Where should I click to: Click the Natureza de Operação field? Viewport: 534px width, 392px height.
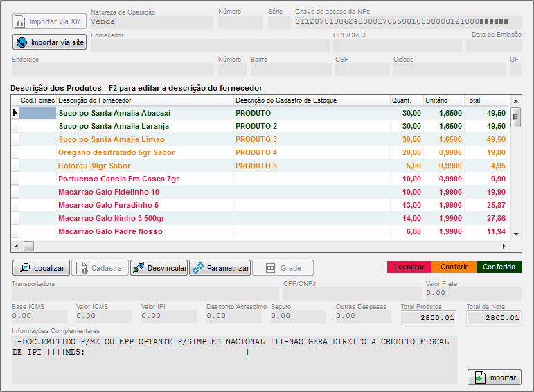(x=151, y=21)
